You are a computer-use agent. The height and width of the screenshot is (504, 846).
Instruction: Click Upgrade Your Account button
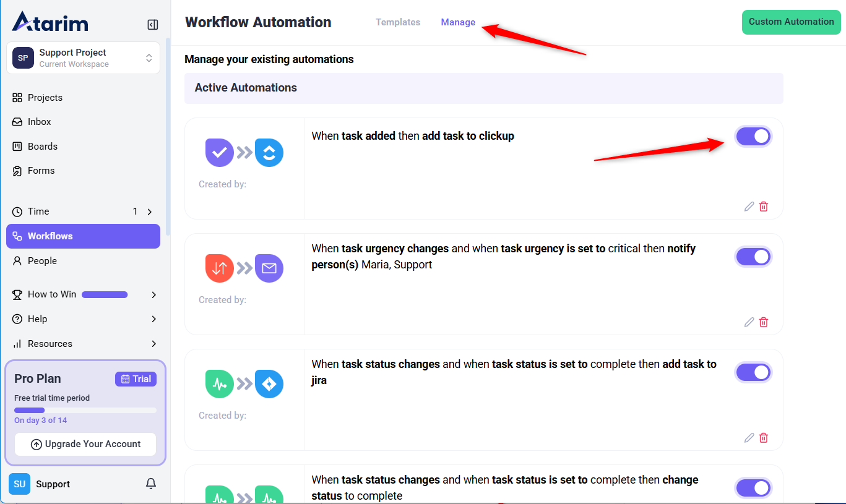pos(85,444)
